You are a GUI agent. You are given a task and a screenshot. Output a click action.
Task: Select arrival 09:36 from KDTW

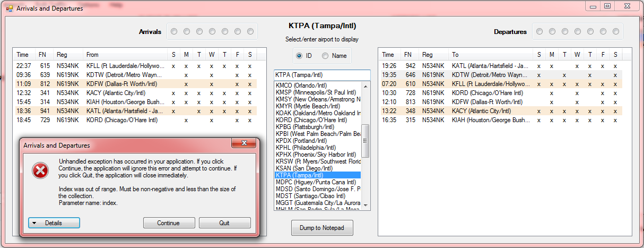135,75
